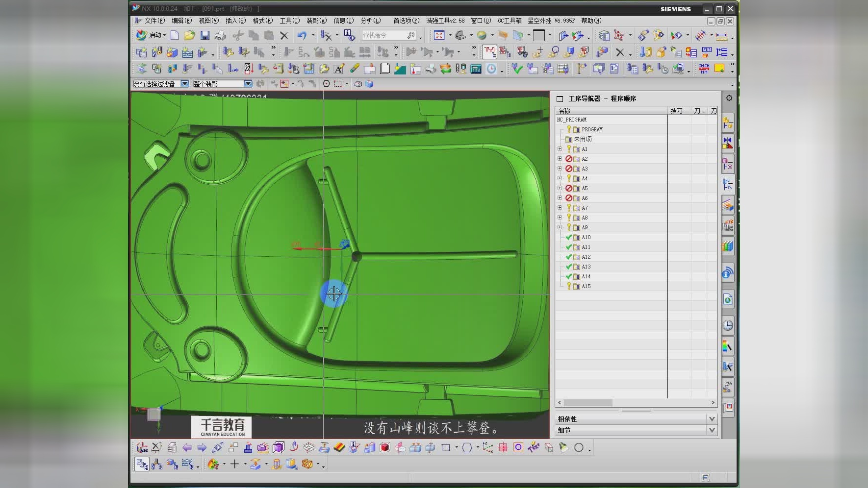Click the purple forward arrow icon
Image resolution: width=868 pixels, height=488 pixels.
click(202, 447)
